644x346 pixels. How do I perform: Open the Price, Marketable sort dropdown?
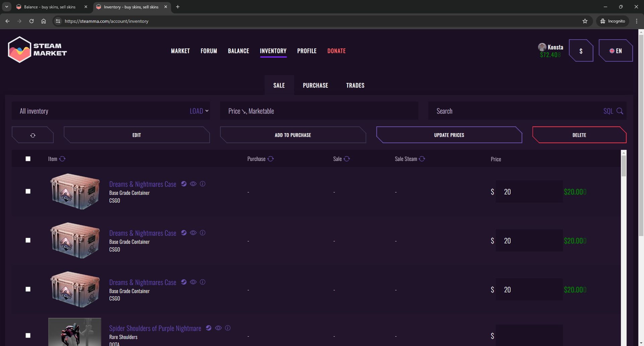pyautogui.click(x=319, y=111)
